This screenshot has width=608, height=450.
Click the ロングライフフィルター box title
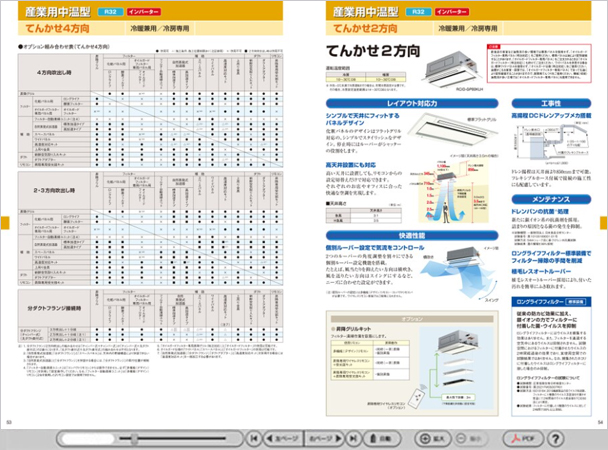coord(540,302)
